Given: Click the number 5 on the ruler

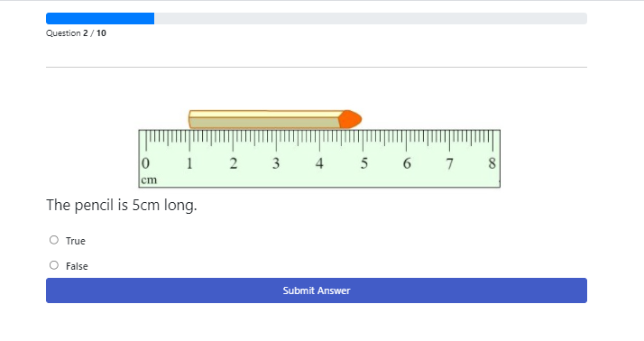Looking at the screenshot, I should click(364, 163).
